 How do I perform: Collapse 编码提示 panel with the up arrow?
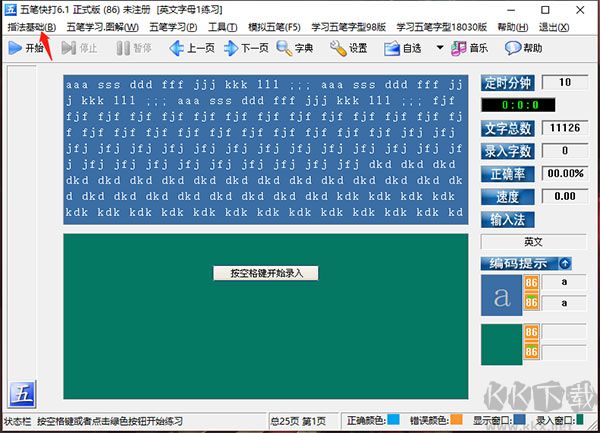[565, 263]
